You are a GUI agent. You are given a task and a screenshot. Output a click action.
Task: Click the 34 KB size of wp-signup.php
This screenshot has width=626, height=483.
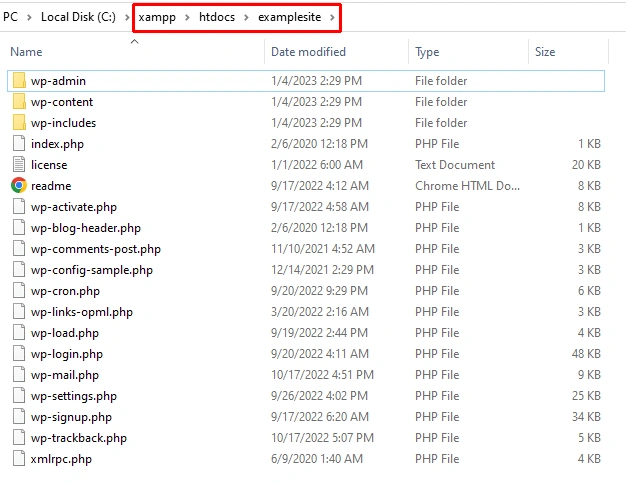(x=586, y=416)
